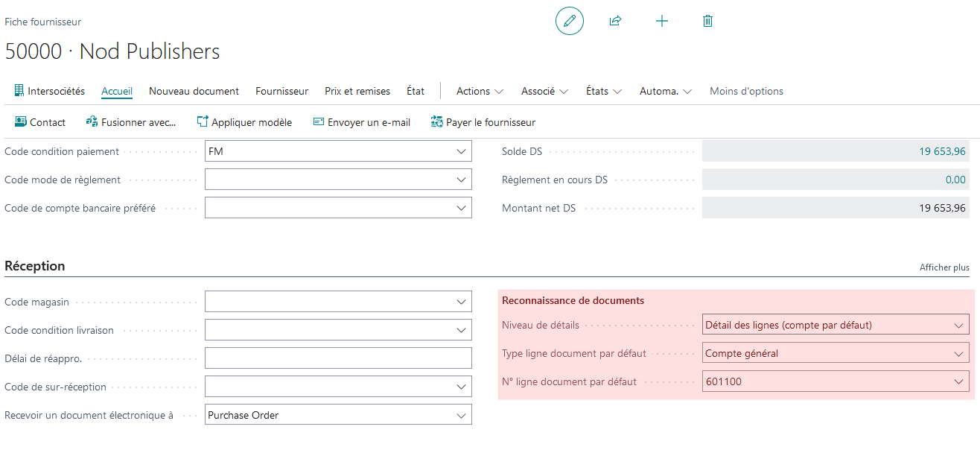
Task: Expand the Actions dropdown menu
Action: (x=480, y=91)
